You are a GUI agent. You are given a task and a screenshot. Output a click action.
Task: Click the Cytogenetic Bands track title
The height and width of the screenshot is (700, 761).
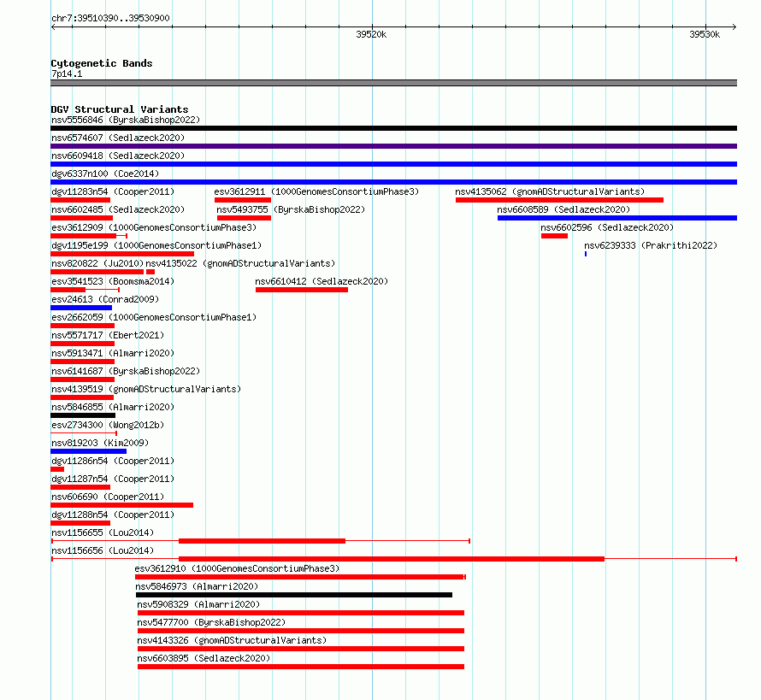point(102,63)
